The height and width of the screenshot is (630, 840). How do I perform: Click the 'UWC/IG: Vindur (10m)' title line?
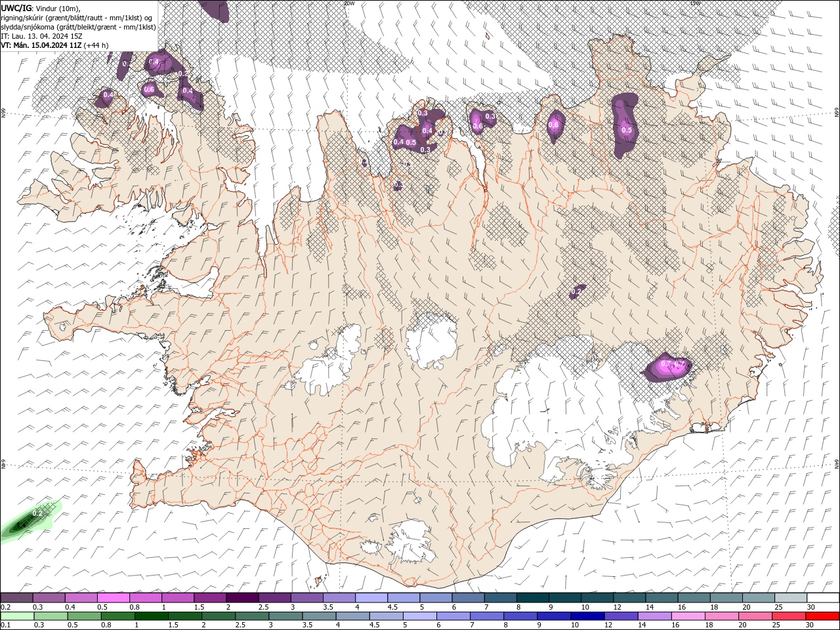(41, 8)
